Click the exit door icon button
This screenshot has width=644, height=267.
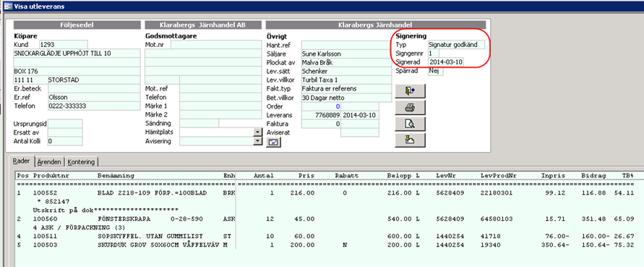(410, 91)
